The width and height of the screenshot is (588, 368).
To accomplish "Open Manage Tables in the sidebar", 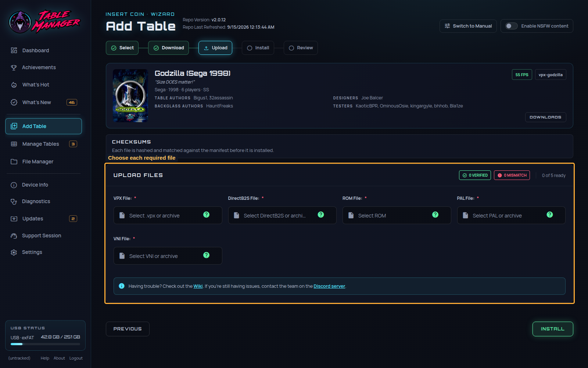I will (x=43, y=144).
